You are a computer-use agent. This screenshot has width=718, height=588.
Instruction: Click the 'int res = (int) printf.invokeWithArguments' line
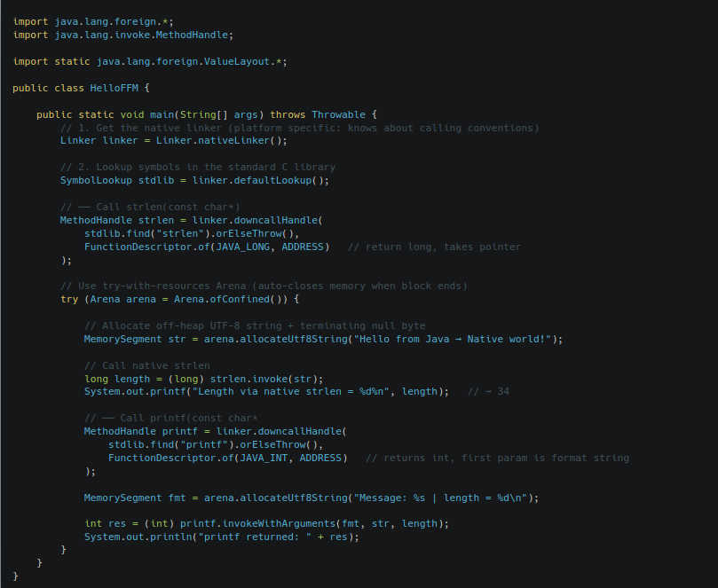[x=266, y=524]
